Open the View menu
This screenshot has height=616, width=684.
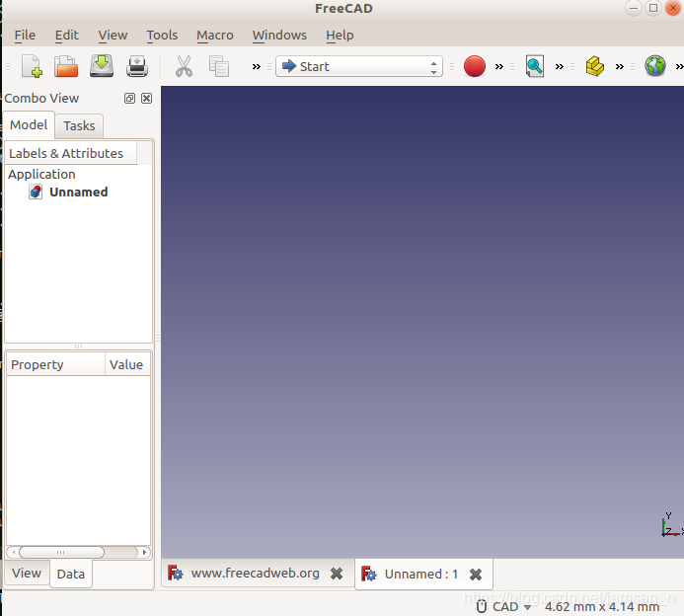[113, 35]
